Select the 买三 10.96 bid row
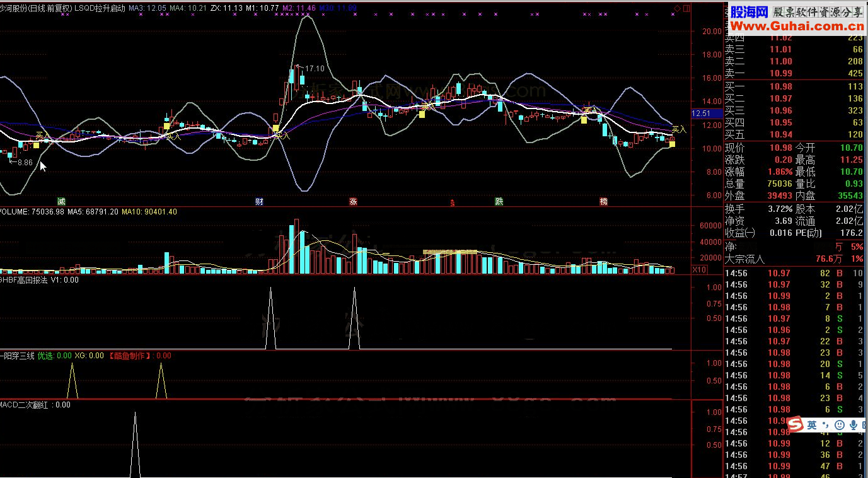 click(796, 110)
